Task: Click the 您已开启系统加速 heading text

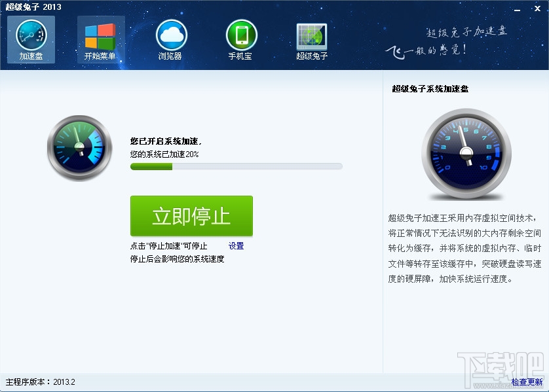Action: coord(166,141)
